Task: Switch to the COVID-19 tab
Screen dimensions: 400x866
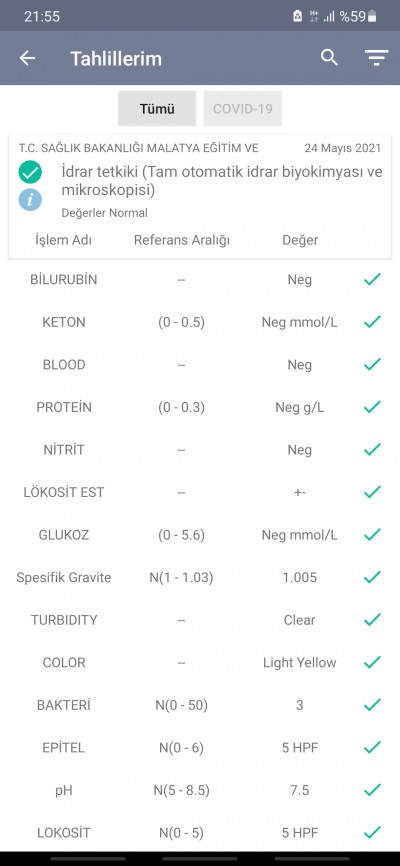Action: coord(243,109)
